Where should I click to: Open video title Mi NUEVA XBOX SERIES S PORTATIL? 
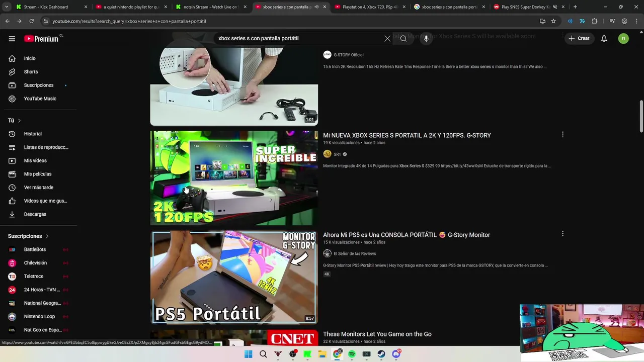tap(407, 135)
